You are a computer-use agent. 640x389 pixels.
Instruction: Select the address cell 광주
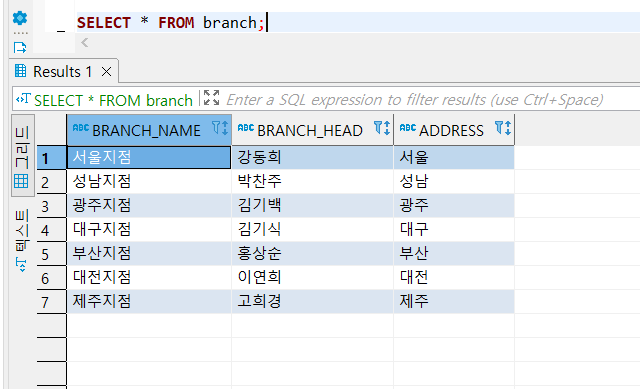[454, 206]
